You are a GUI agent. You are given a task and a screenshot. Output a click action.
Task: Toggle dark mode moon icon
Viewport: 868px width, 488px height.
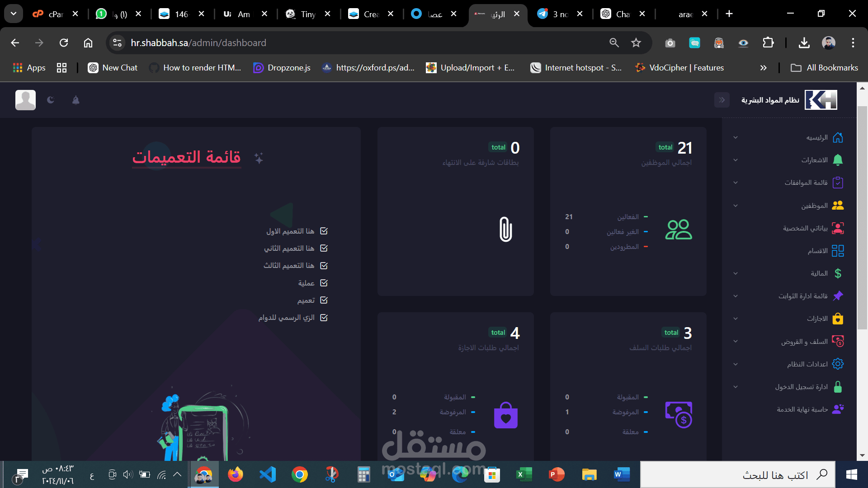pos(51,100)
